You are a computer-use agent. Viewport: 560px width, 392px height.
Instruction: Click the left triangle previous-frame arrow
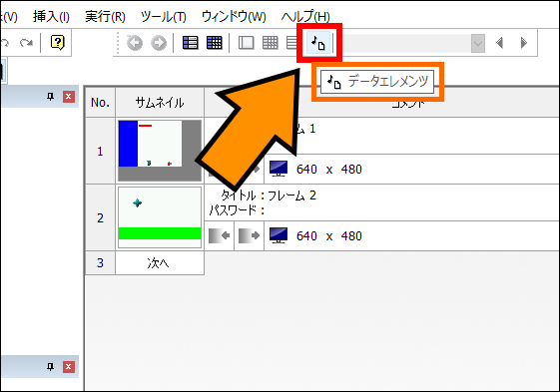pos(499,43)
